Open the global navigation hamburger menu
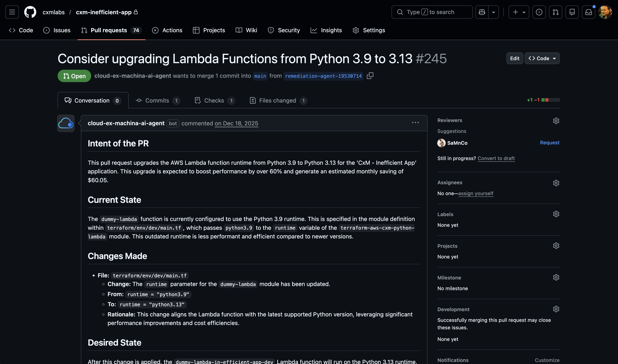Image resolution: width=618 pixels, height=364 pixels. click(x=12, y=12)
